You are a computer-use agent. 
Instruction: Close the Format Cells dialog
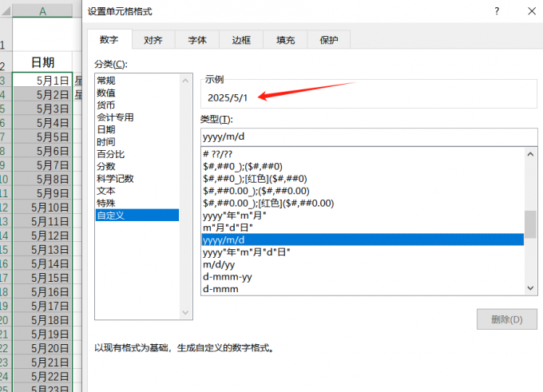[x=532, y=11]
